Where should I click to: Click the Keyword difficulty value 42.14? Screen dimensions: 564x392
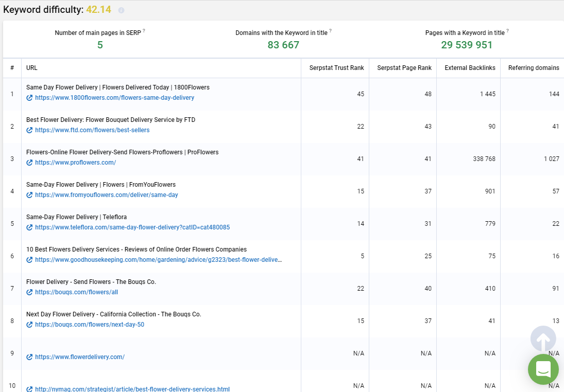pos(98,10)
